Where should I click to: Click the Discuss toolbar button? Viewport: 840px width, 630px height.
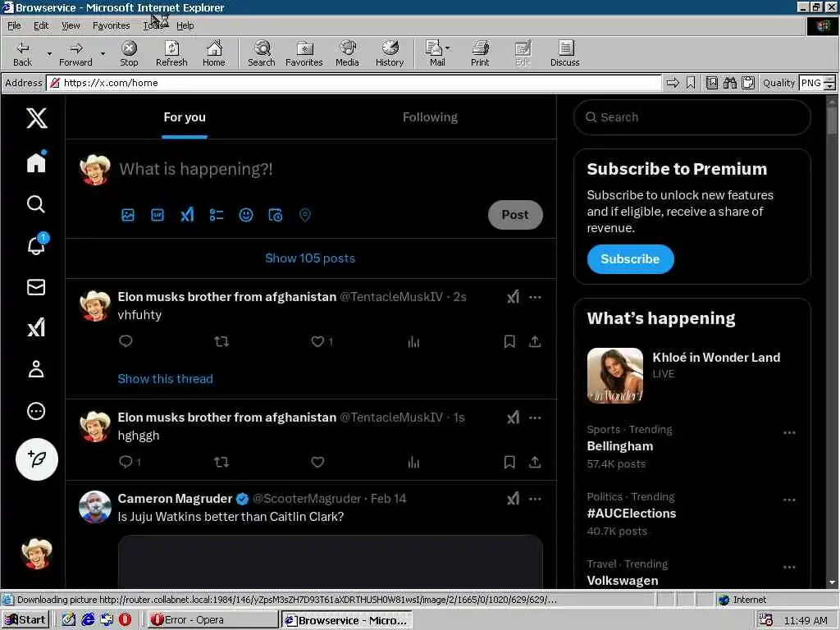(x=564, y=53)
